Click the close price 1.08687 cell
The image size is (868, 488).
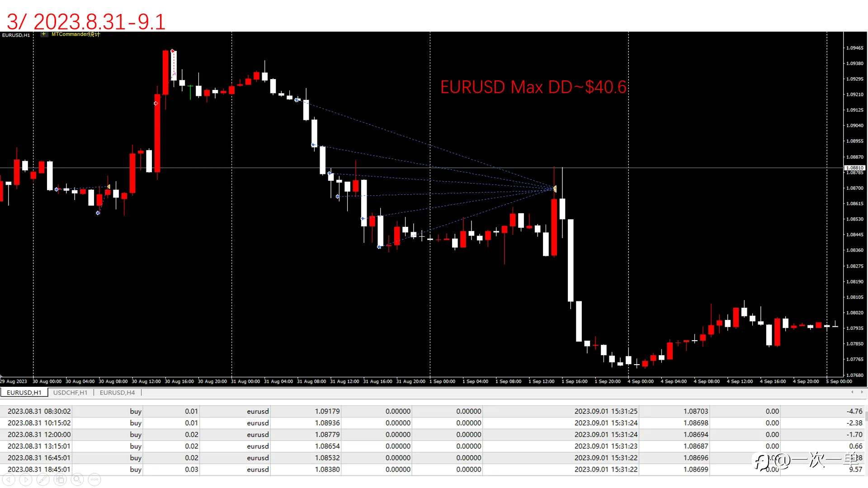696,446
